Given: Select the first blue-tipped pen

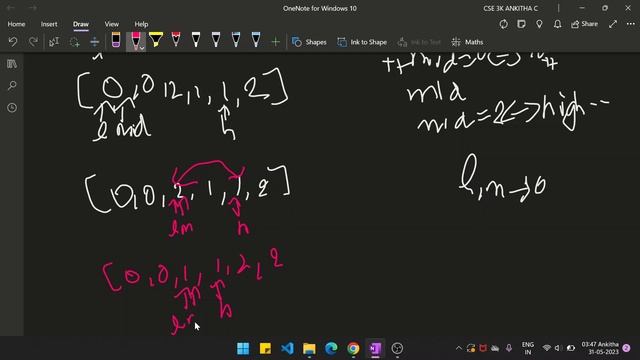Looking at the screenshot, I should (236, 40).
